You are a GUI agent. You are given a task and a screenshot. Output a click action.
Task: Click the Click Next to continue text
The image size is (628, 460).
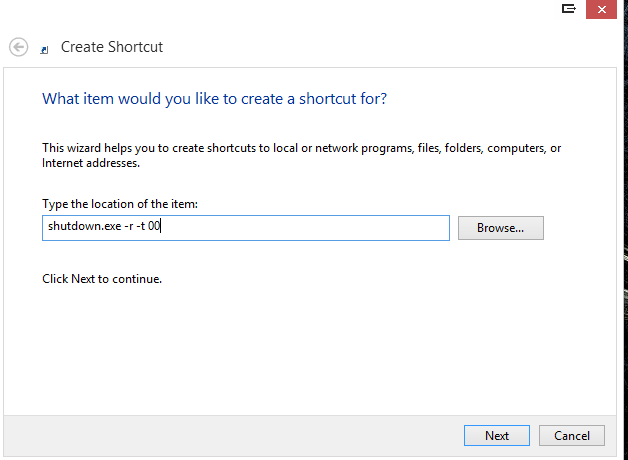[102, 279]
